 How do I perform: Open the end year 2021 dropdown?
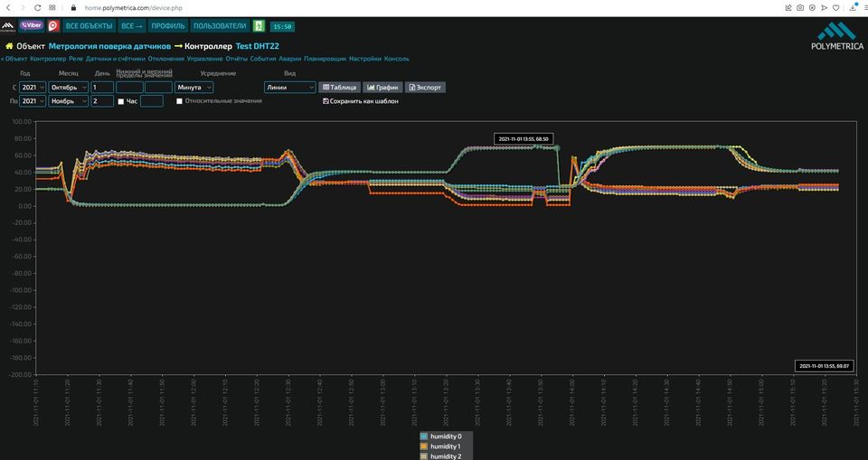pos(33,101)
